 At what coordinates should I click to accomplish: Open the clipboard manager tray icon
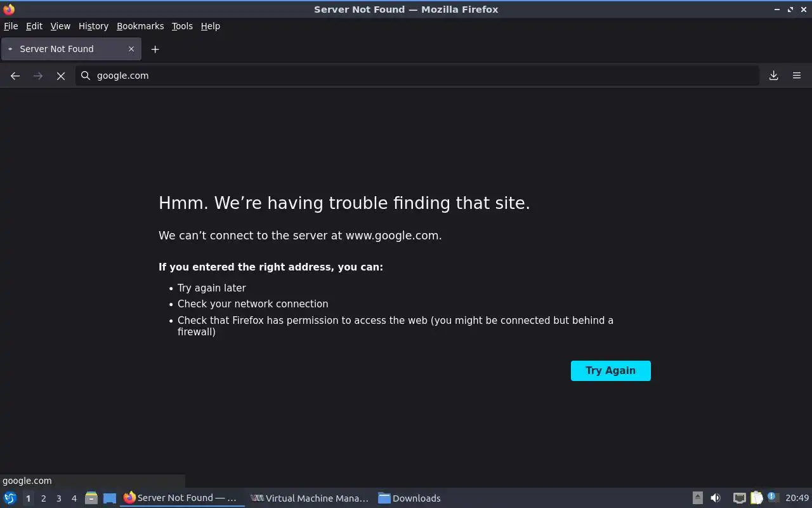pos(756,498)
